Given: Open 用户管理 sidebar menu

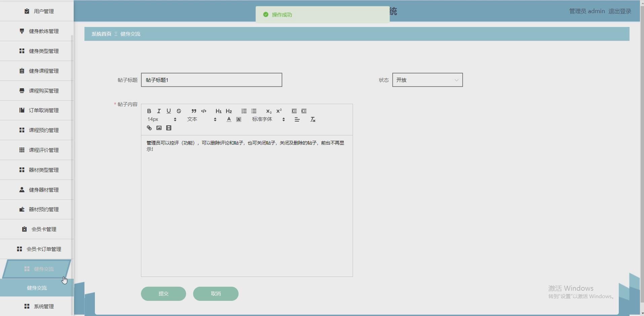Looking at the screenshot, I should click(x=37, y=11).
